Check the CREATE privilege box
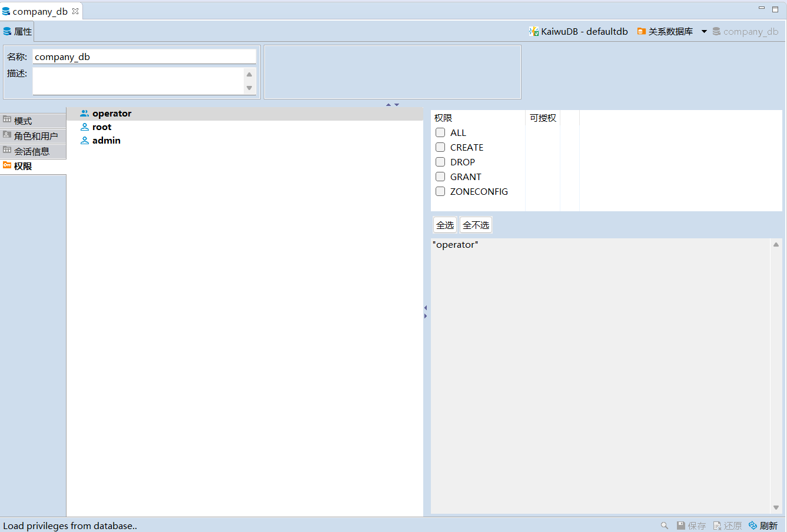 [x=440, y=148]
